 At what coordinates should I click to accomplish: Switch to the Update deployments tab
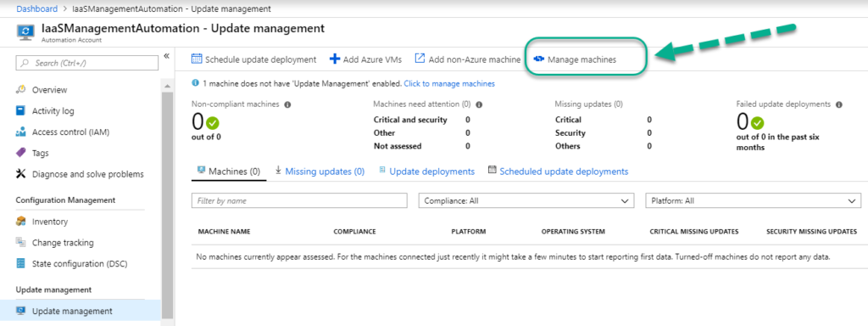click(x=427, y=171)
